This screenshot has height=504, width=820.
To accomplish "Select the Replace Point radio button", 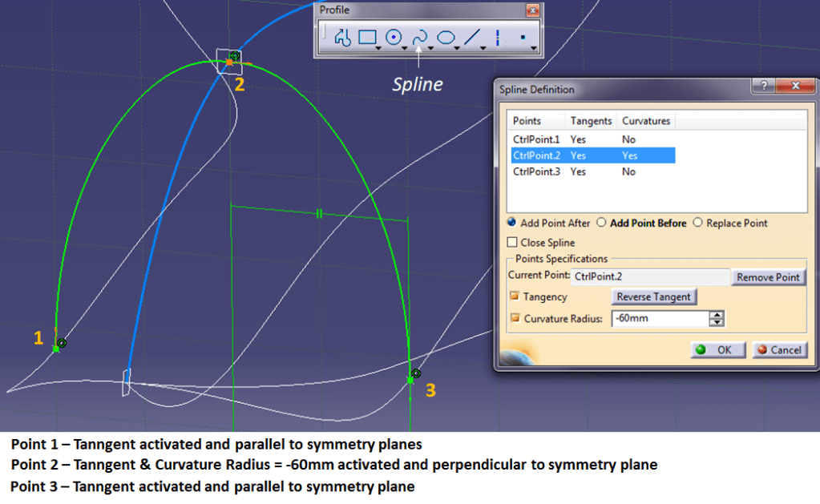I will tap(697, 224).
